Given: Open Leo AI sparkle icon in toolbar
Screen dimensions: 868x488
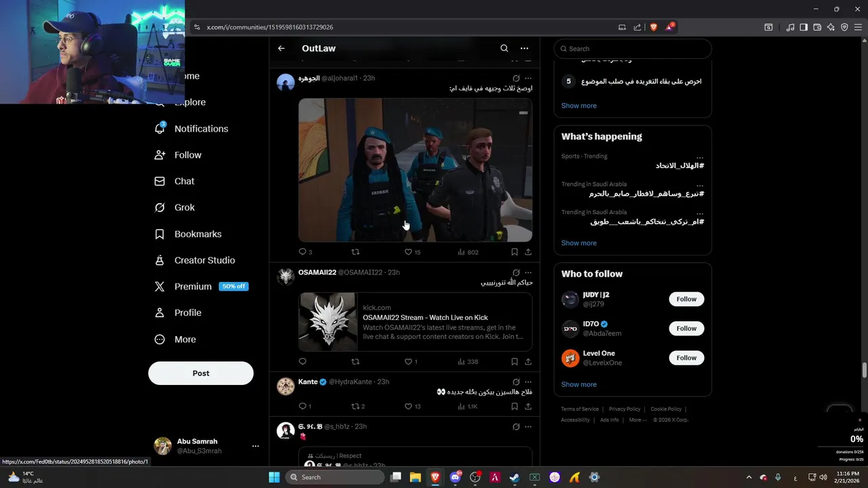Looking at the screenshot, I should click(x=831, y=27).
